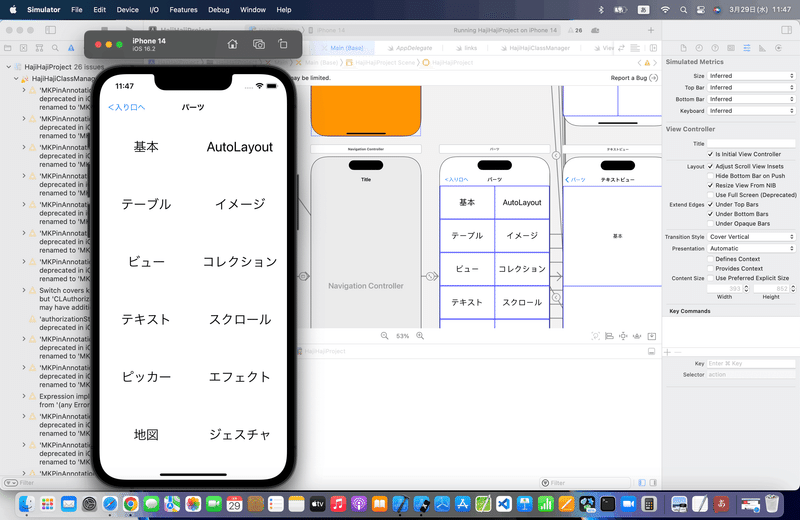The image size is (800, 520).
Task: Toggle Under Top Bars checkbox
Action: pos(710,204)
